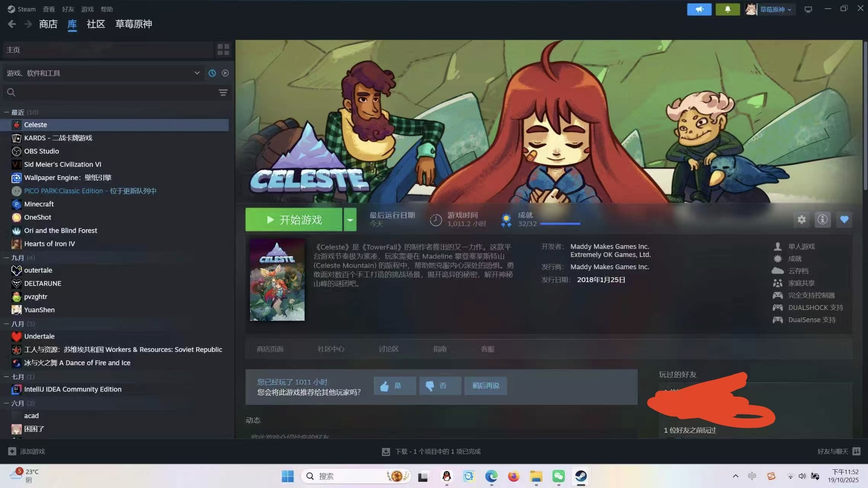
Task: Click the 稍后再说 button
Action: point(485,385)
